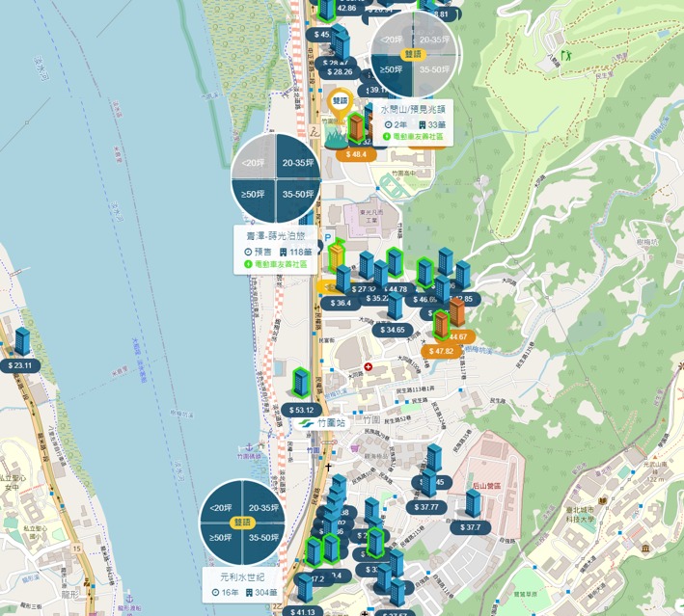Click the 33筆 count on 水問山 card

click(x=432, y=124)
